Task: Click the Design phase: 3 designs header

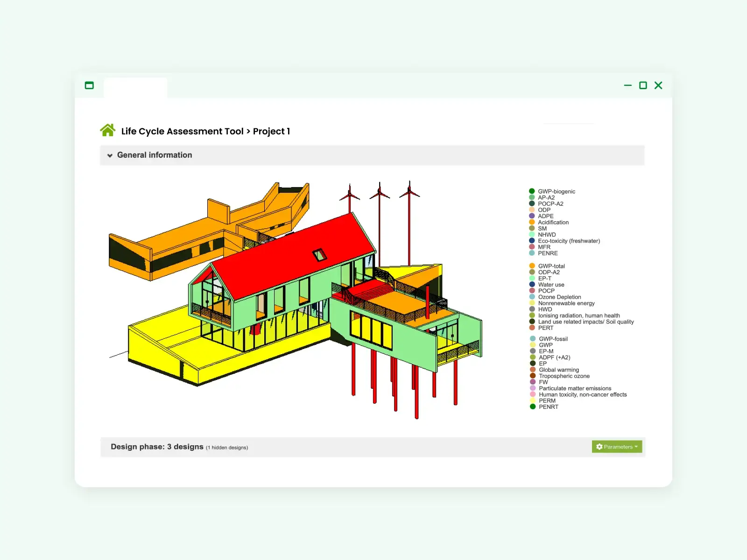Action: pos(157,447)
